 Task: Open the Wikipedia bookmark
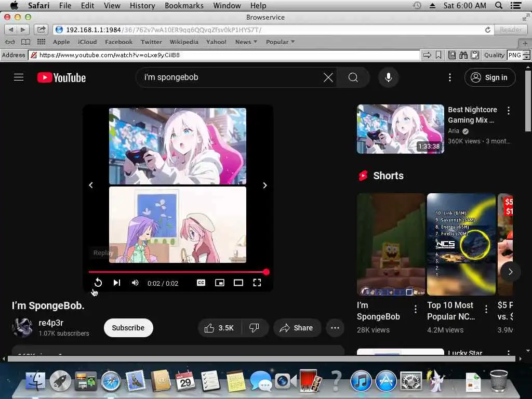pos(184,42)
